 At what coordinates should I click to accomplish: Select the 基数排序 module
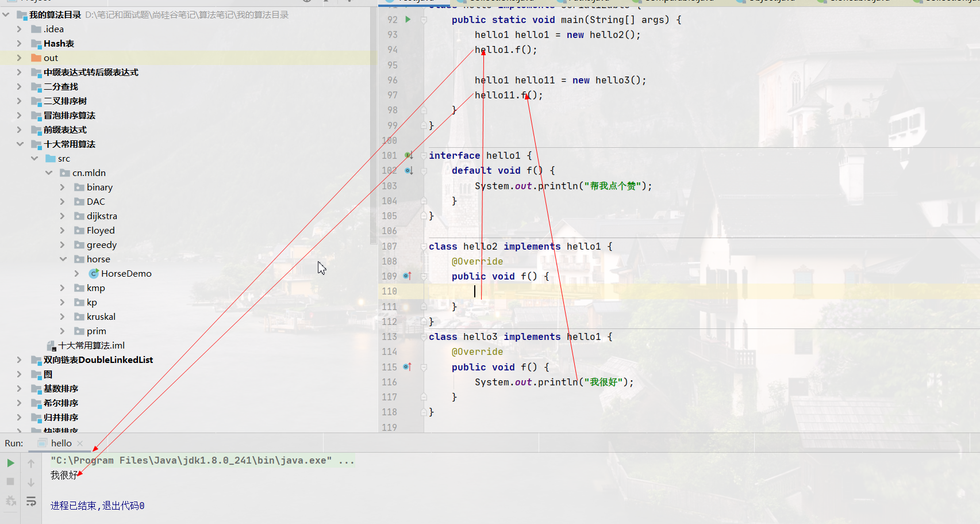tap(61, 388)
